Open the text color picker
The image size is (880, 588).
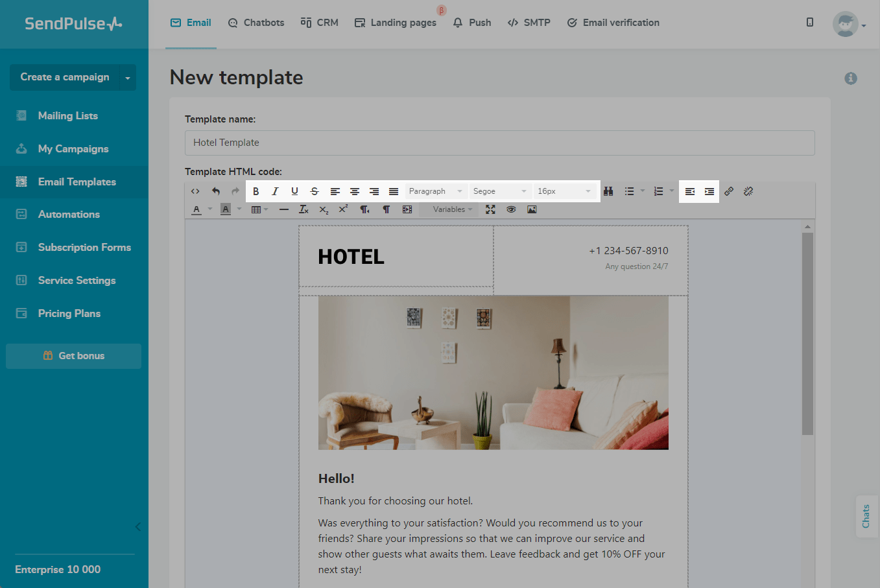click(196, 209)
